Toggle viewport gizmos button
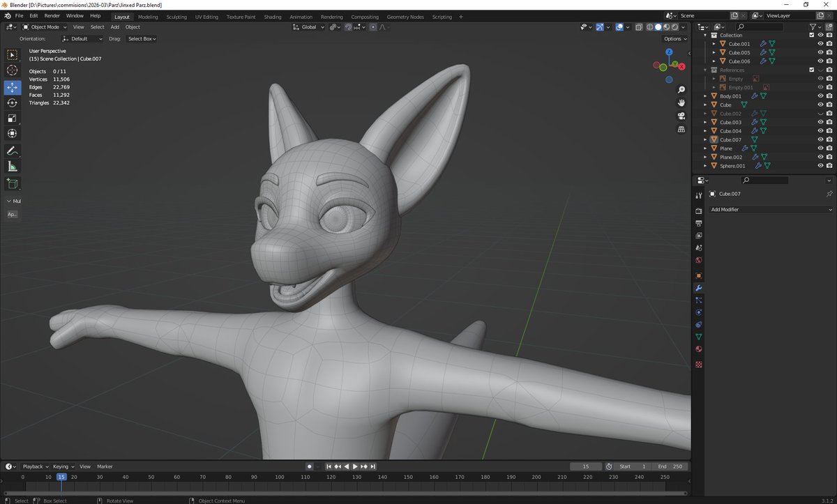Viewport: 837px width, 504px height. (x=599, y=27)
